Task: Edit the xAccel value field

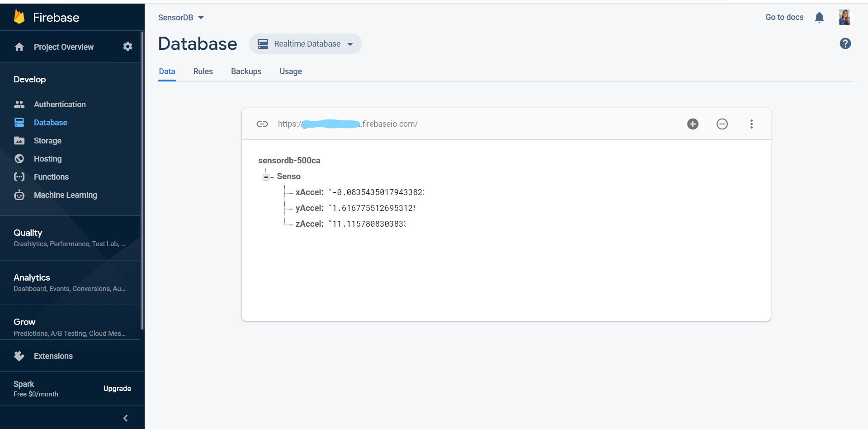Action: point(376,192)
